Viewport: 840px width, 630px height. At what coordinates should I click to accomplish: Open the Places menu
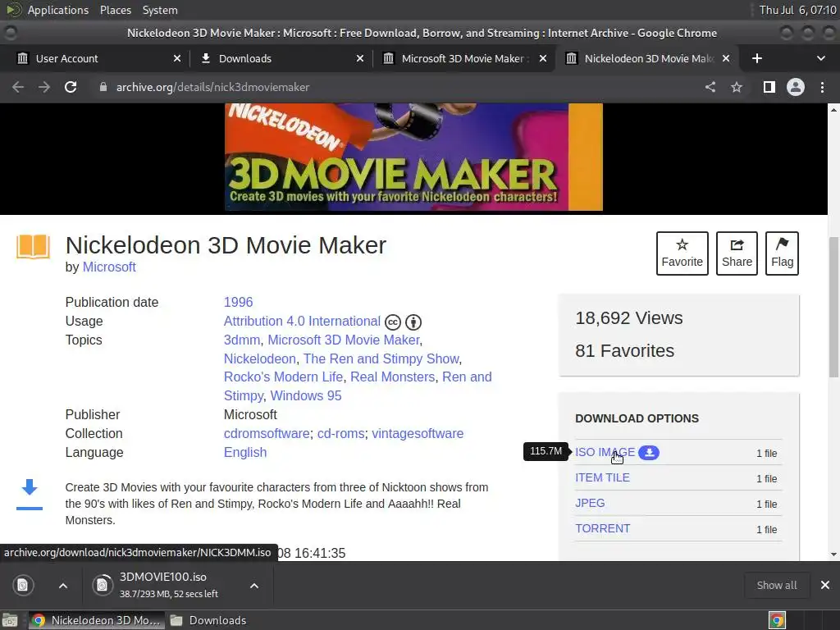115,10
